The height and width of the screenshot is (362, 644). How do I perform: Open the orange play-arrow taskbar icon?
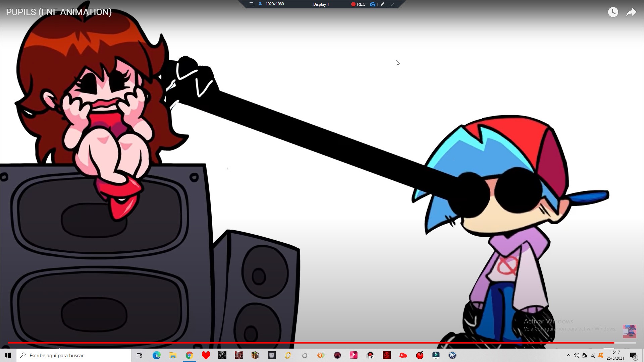coord(321,355)
